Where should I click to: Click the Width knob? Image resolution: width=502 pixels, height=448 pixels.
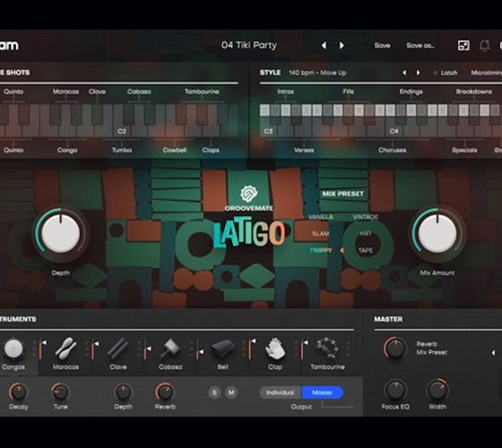437,390
